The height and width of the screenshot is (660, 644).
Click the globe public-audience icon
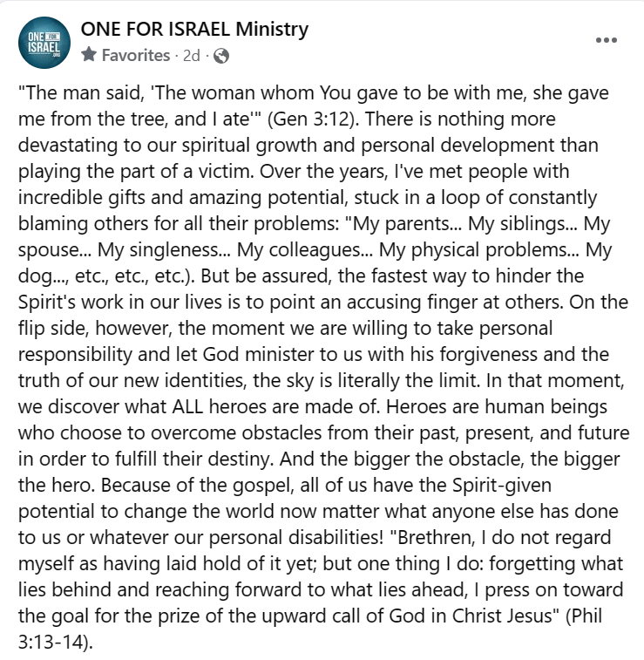coord(221,56)
